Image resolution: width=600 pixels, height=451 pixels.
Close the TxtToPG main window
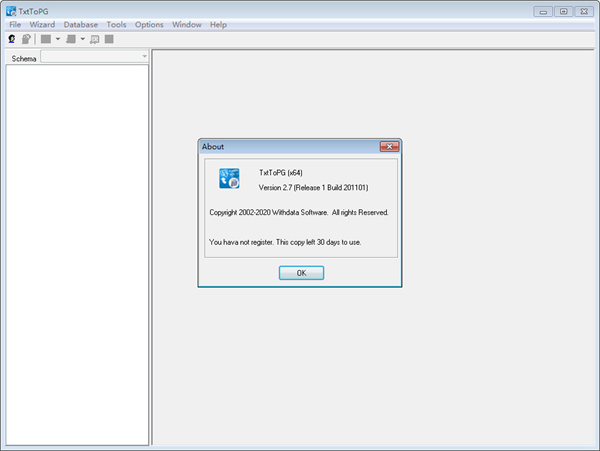coord(584,11)
